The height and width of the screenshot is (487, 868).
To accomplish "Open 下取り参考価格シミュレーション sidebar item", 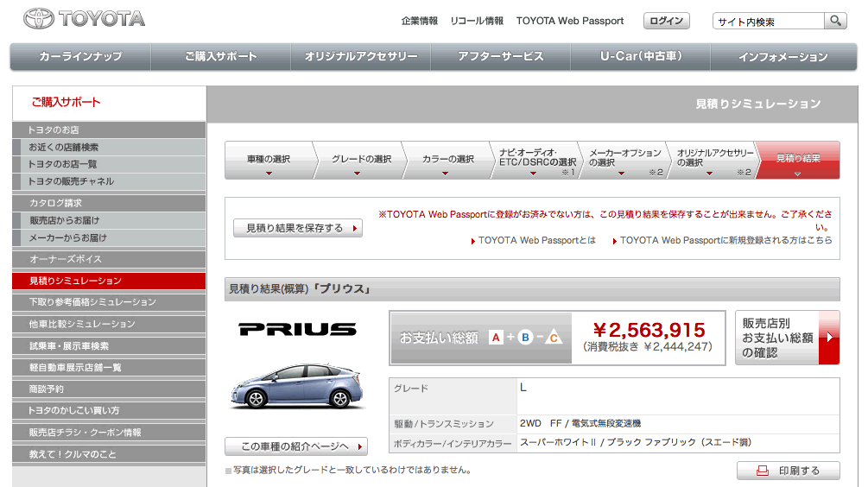I will 109,302.
